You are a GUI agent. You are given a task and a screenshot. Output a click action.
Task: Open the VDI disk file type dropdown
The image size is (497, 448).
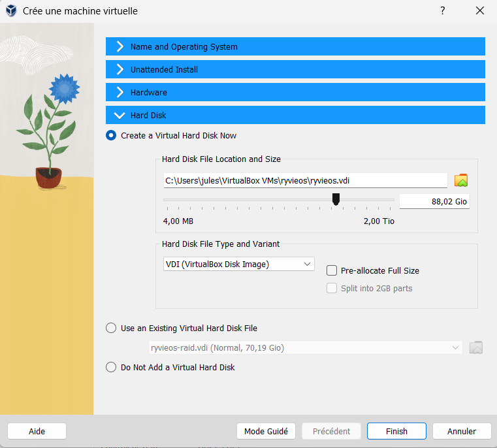238,264
